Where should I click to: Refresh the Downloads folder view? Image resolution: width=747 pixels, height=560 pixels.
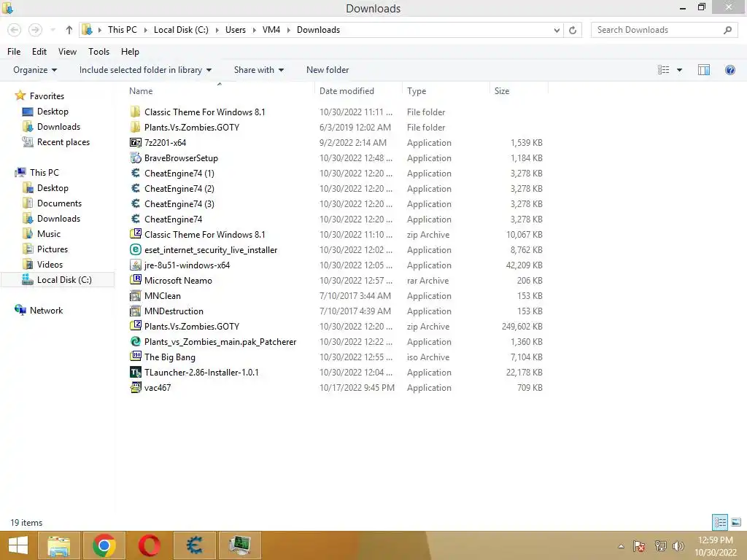(x=573, y=30)
